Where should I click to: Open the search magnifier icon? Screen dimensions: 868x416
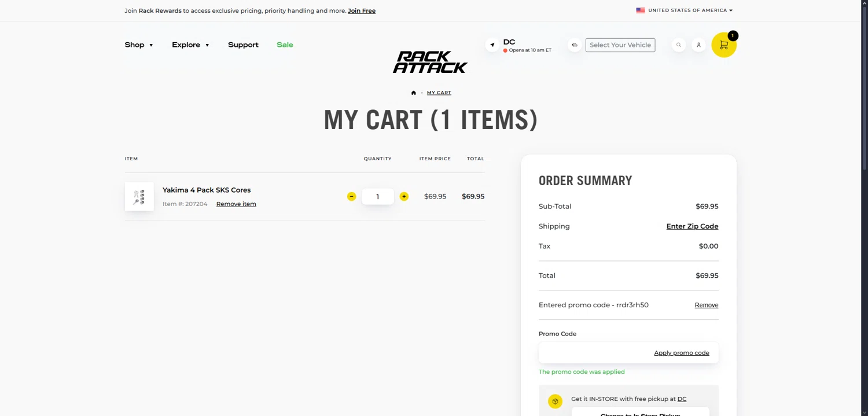(x=679, y=45)
